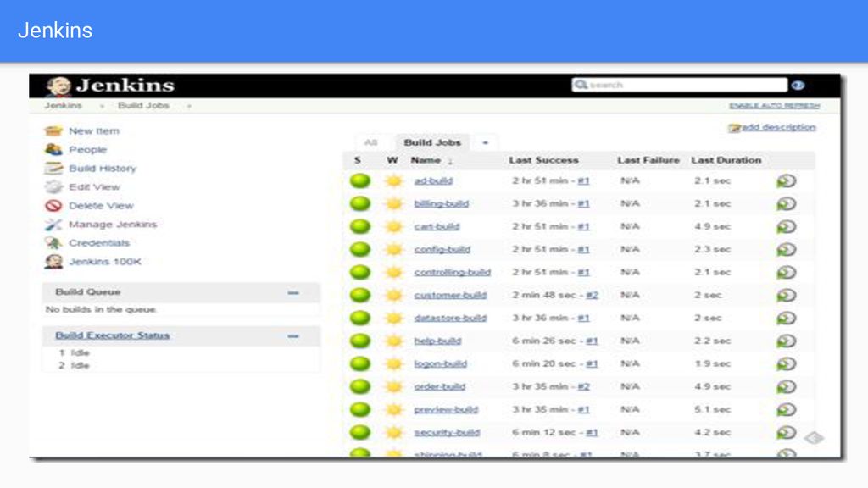Viewport: 868px width, 488px height.
Task: Sort jobs by Name column arrow
Action: [x=450, y=161]
